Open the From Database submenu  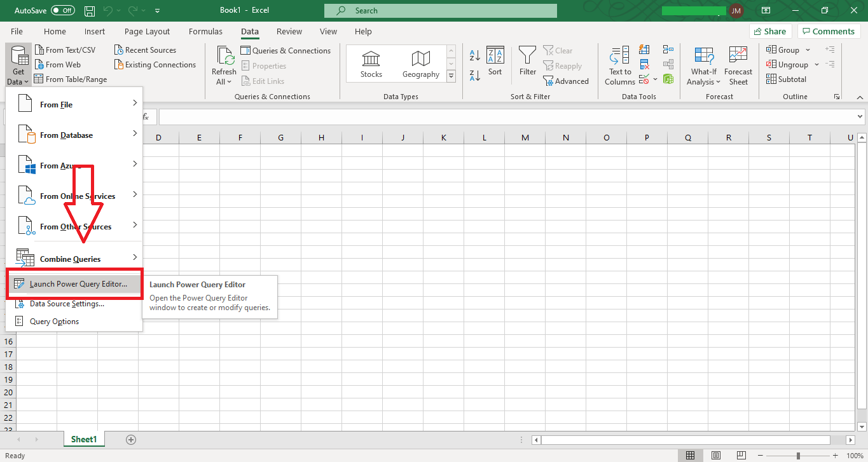click(x=74, y=135)
